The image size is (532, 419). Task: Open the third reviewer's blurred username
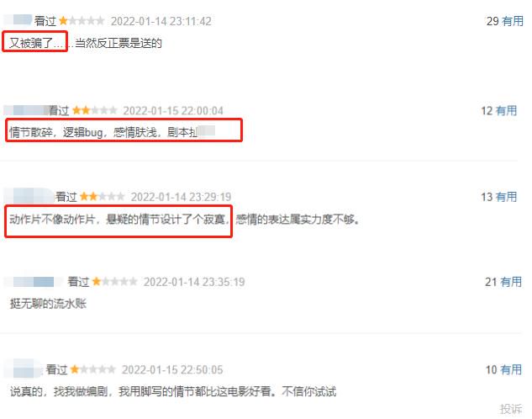pyautogui.click(x=29, y=196)
